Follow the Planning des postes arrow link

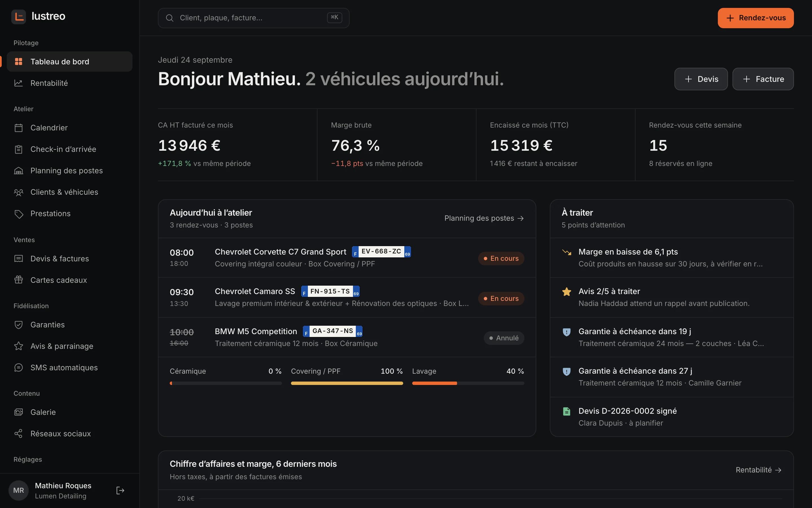484,218
